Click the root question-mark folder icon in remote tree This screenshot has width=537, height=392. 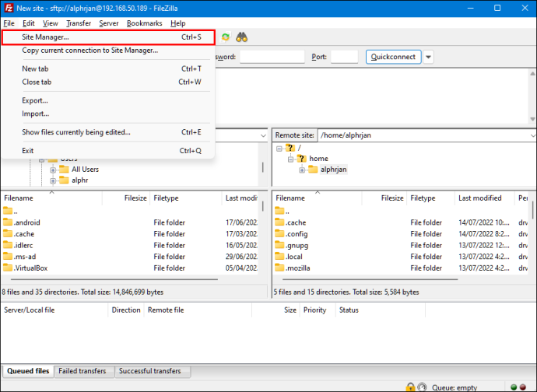(x=290, y=148)
